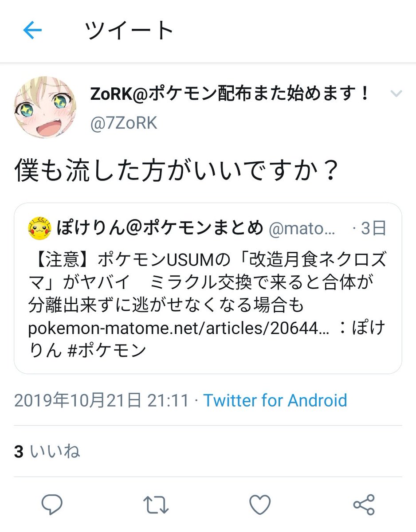Open the @7ZoRK handle

tap(123, 123)
